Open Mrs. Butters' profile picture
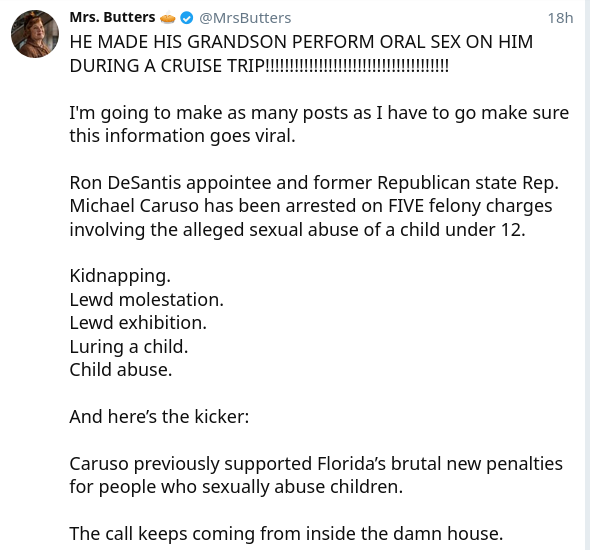Viewport: 590px width, 550px height. (35, 34)
